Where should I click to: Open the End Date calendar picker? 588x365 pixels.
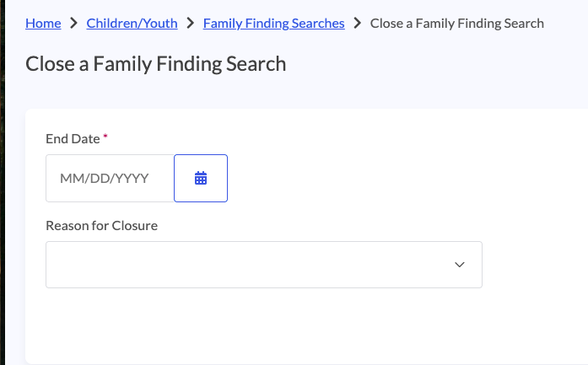pyautogui.click(x=201, y=179)
